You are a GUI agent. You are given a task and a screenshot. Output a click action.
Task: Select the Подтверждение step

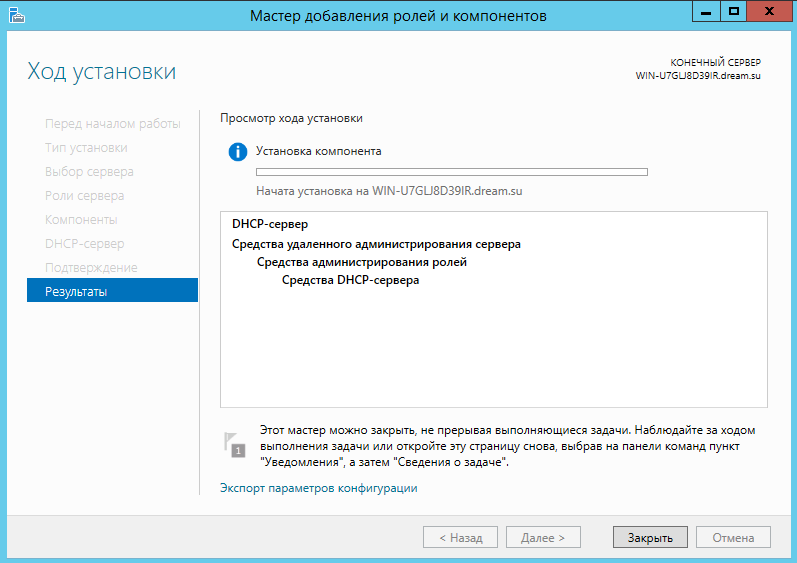pos(91,267)
